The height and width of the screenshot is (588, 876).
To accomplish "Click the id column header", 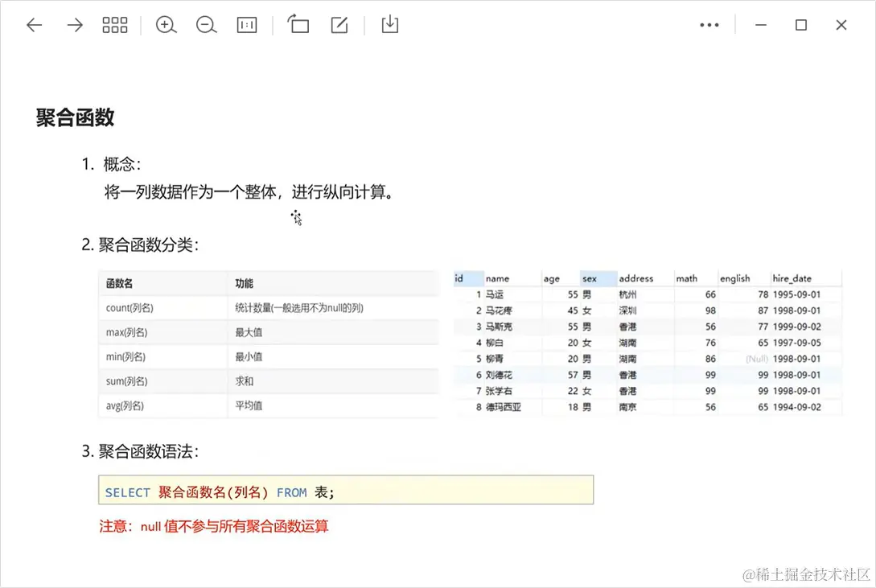I will (468, 278).
